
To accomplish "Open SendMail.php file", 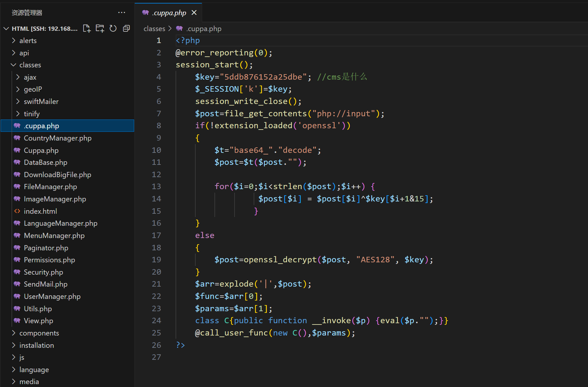I will (x=67, y=284).
